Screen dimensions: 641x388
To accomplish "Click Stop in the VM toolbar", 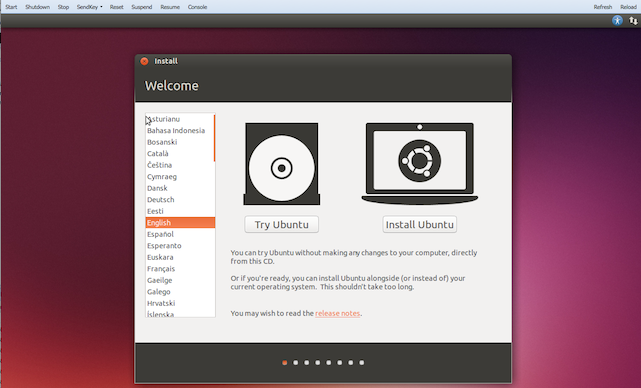I will (x=63, y=7).
